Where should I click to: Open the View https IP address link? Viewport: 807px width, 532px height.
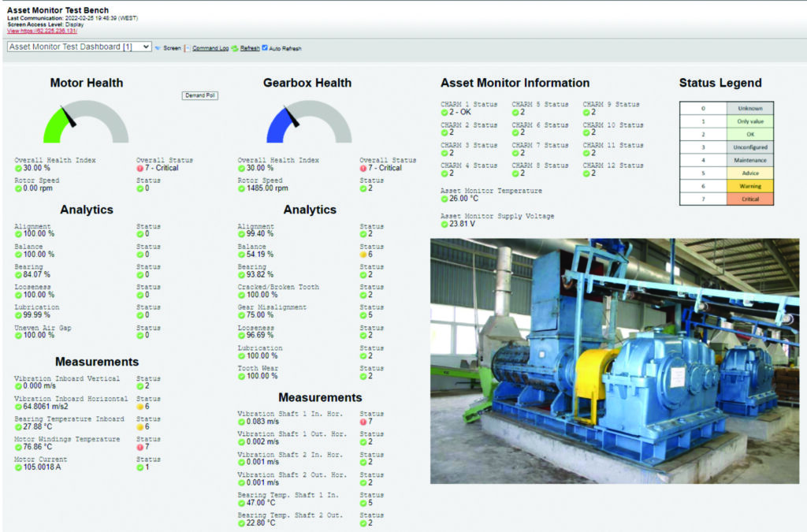42,31
